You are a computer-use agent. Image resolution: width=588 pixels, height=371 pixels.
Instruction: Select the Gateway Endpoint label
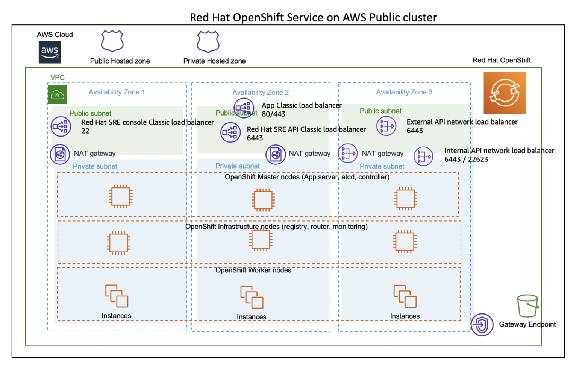(527, 324)
